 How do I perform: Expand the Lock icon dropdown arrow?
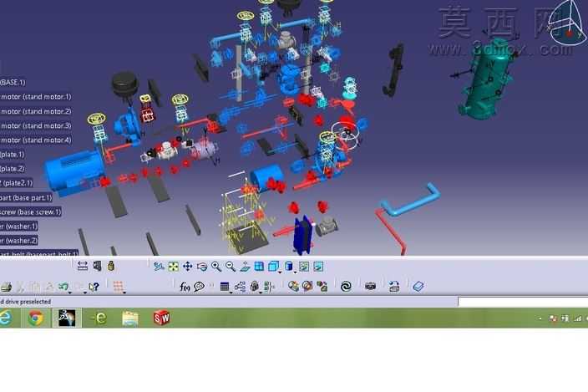click(x=261, y=293)
